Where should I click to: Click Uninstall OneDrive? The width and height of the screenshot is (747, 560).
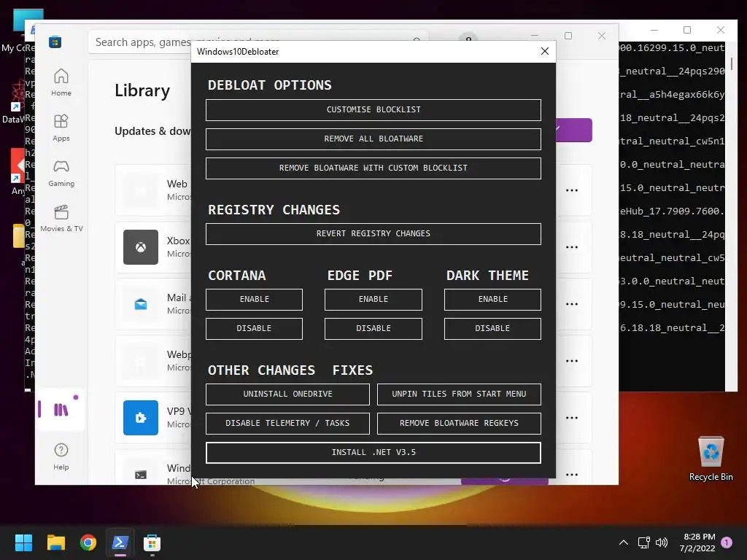(287, 394)
